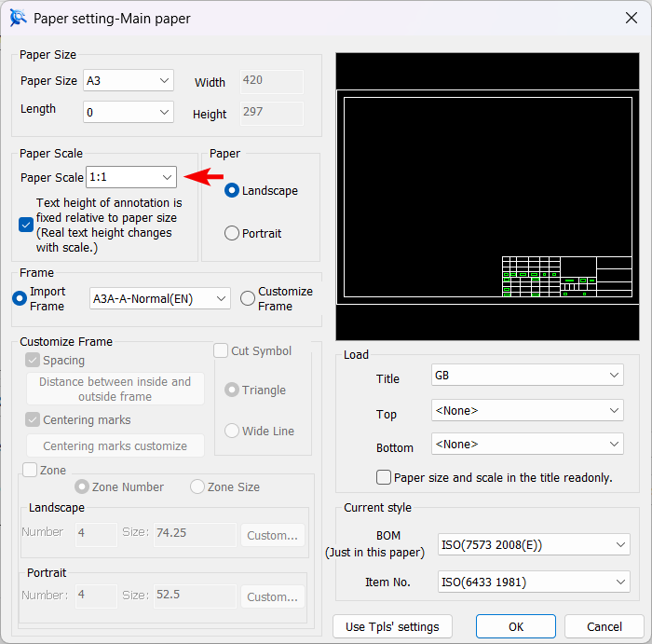Close the Paper setting dialog
The height and width of the screenshot is (644, 652).
[x=632, y=18]
